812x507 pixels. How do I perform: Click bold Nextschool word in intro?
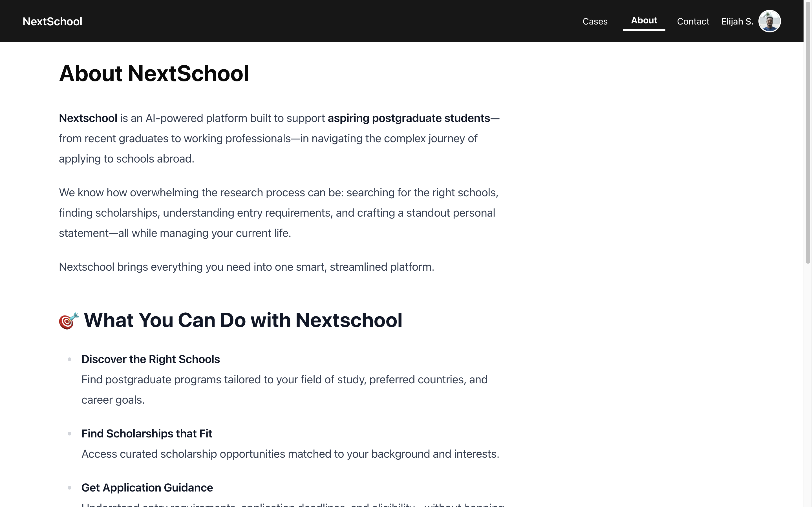click(88, 118)
